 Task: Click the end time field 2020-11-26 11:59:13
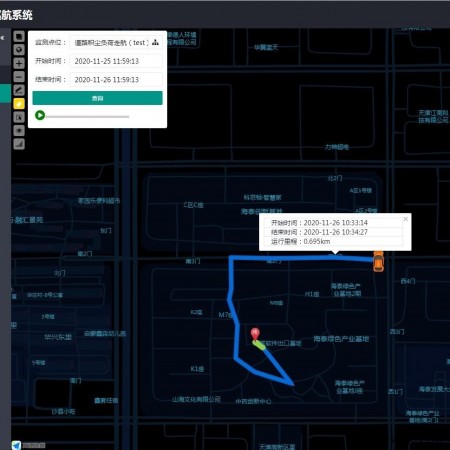[116, 80]
